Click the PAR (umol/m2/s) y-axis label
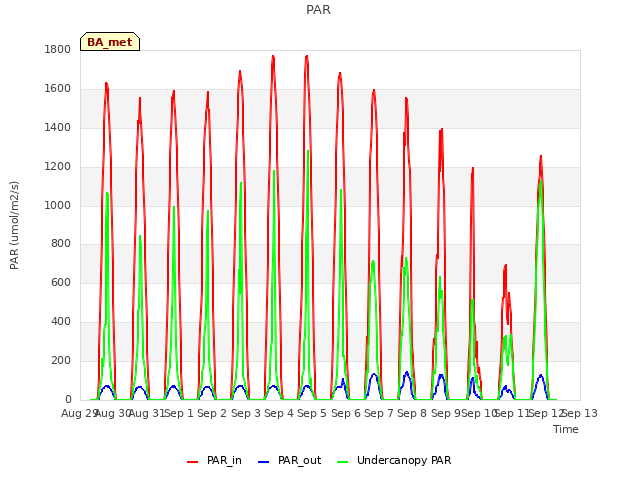This screenshot has width=640, height=480. point(14,225)
